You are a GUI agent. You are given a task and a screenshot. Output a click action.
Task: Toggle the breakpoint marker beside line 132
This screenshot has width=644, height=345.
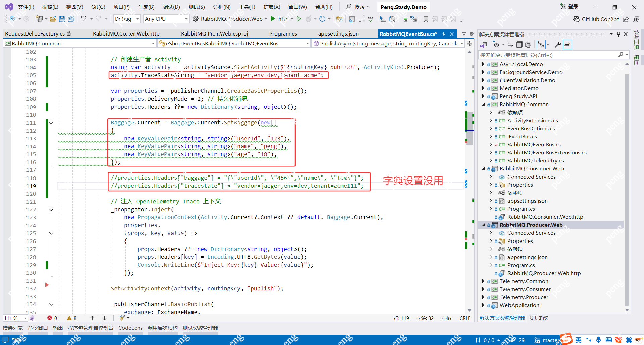[47, 285]
